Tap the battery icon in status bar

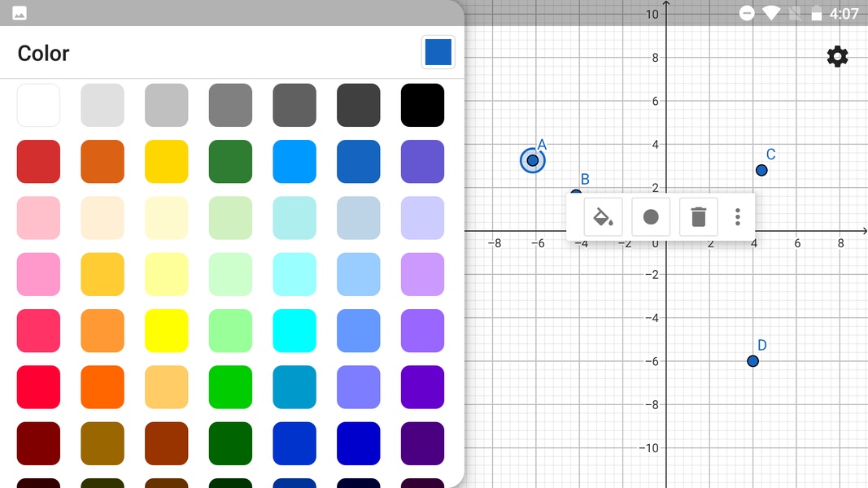817,13
